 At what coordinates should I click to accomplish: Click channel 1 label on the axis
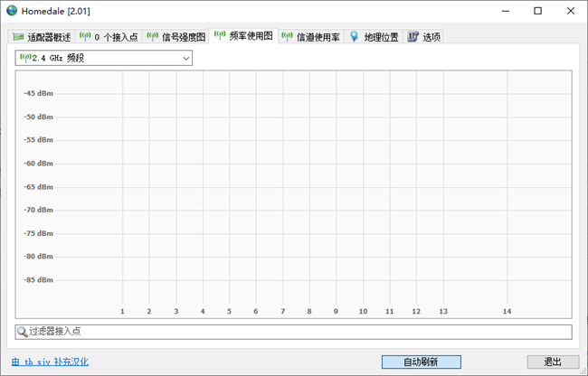click(122, 311)
